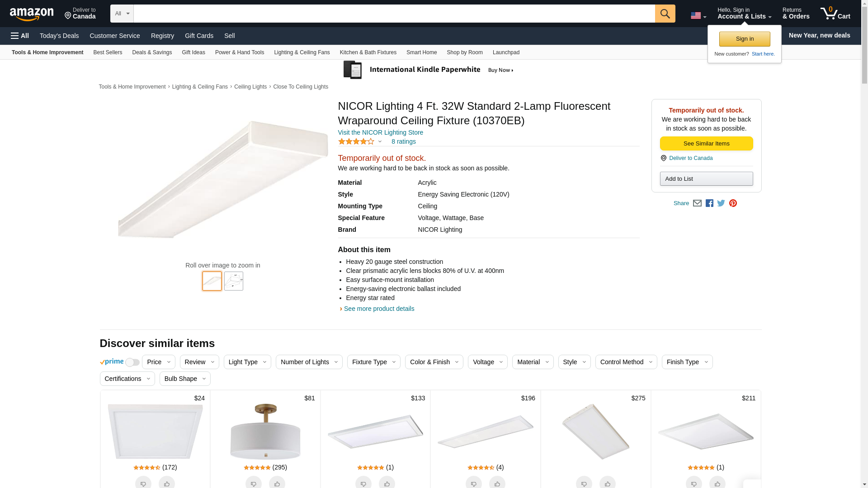Viewport: 868px width, 488px height.
Task: Share the product via email icon
Action: pos(697,203)
